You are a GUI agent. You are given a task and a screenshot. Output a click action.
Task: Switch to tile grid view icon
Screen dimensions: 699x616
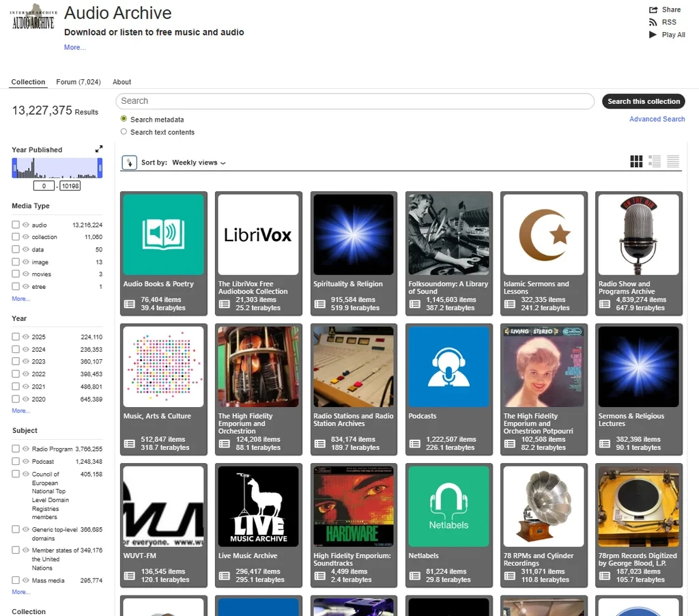(636, 161)
